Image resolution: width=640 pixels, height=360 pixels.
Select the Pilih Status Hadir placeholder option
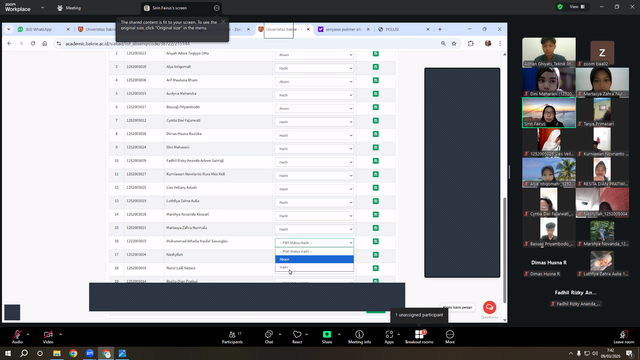click(314, 251)
